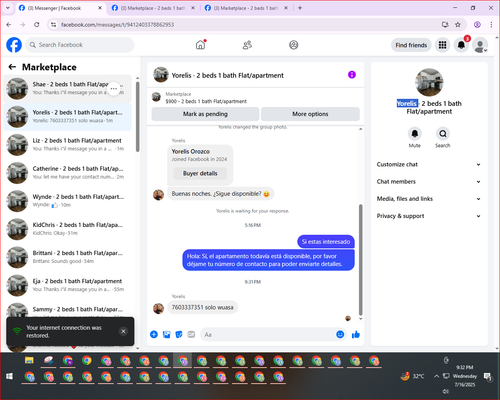Screen dimensions: 500x400
Task: Dismiss the internet connection restored notification
Action: 123,331
